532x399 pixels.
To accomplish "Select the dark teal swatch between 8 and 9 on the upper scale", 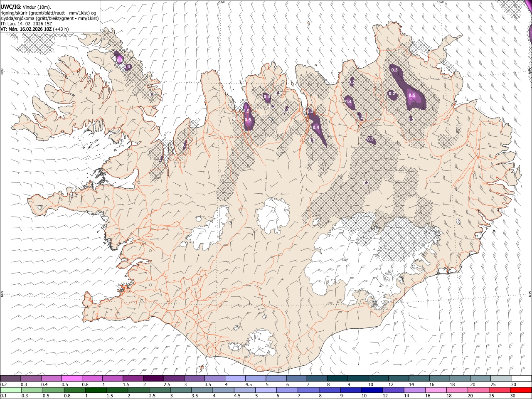I will coord(337,379).
